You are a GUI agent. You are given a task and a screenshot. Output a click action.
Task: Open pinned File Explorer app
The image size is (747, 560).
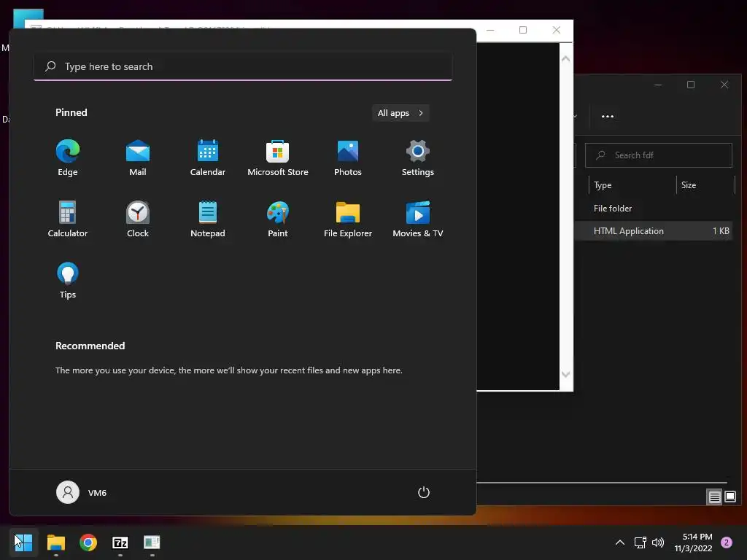tap(348, 219)
